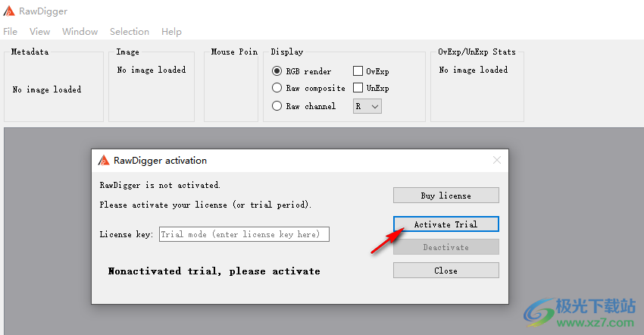
Task: Open the View menu
Action: point(40,32)
